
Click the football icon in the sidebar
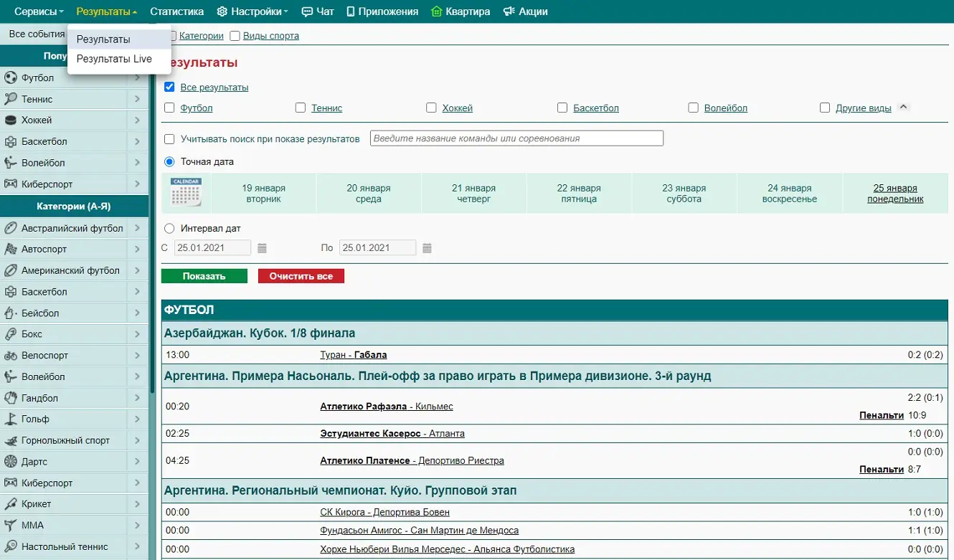11,78
